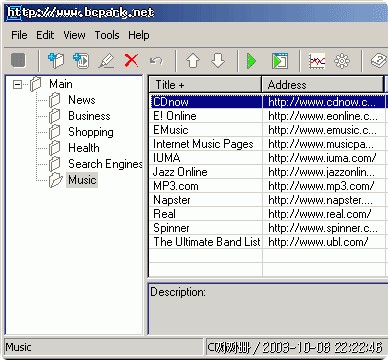Click the News folder icon
388x360 pixels.
coord(54,100)
